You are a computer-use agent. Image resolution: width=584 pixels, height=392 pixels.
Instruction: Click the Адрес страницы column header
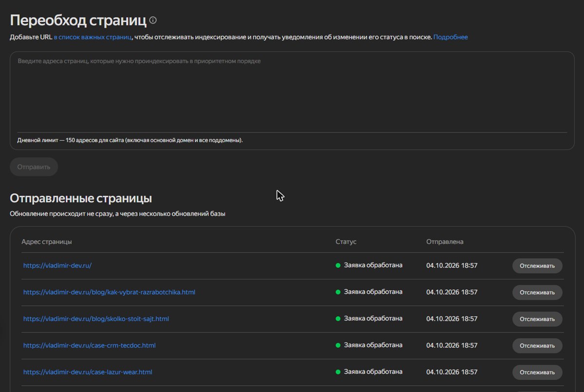tap(47, 242)
